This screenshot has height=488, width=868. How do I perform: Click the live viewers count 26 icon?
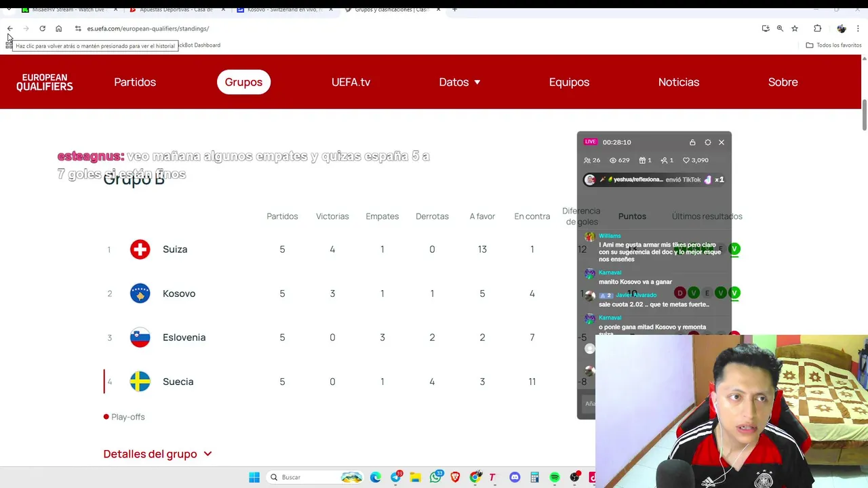[587, 160]
